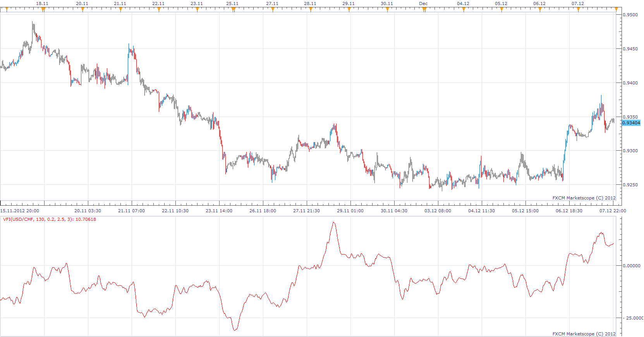
Task: Click the 22.11 10:30 time label
Action: [175, 211]
